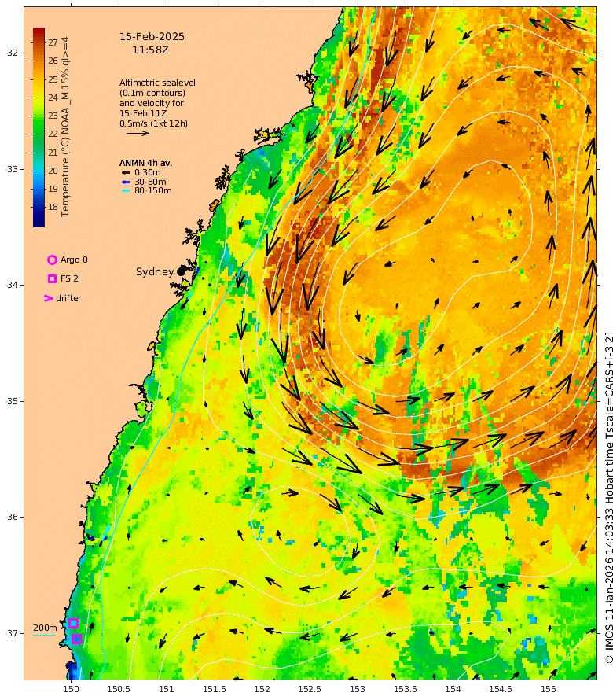Image resolution: width=613 pixels, height=700 pixels.
Task: Click the 18 label on the color bar
Action: 53,207
